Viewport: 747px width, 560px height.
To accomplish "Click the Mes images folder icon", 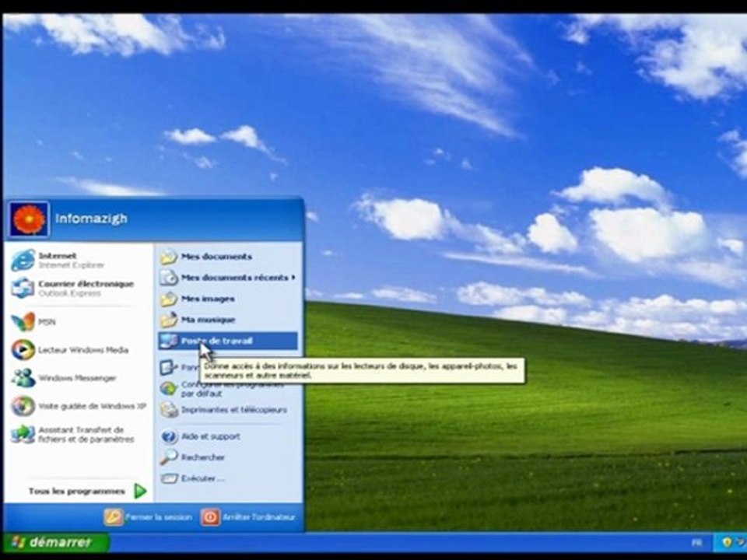I will coord(169,299).
